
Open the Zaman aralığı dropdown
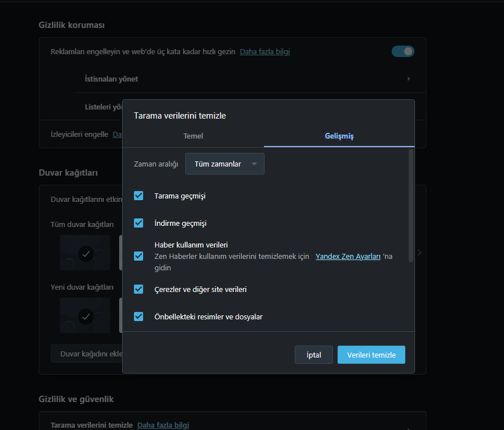(225, 164)
